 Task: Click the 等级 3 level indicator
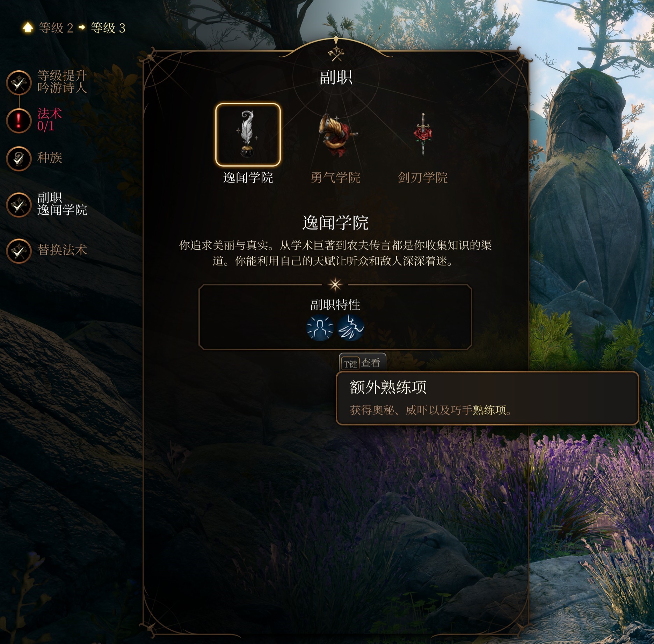[108, 28]
